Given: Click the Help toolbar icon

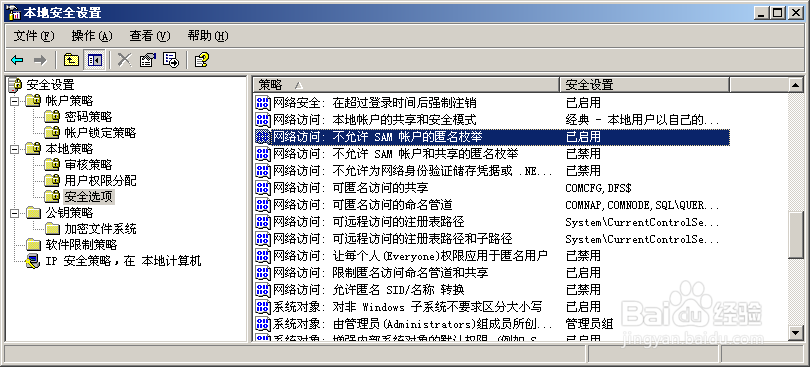Looking at the screenshot, I should click(x=201, y=60).
